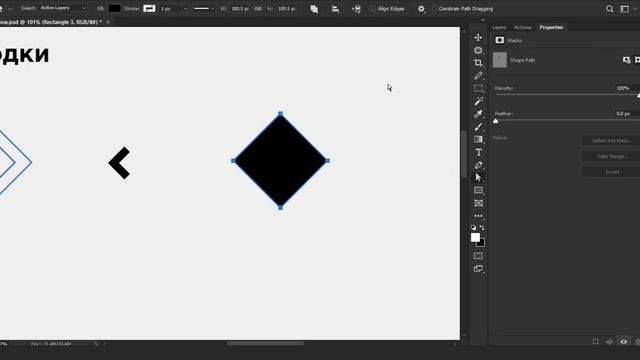Load selection from mask icon

point(596,342)
